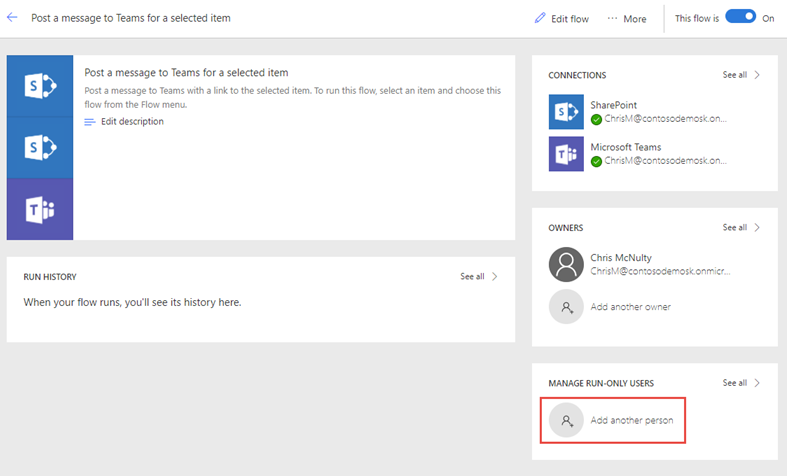787x476 pixels.
Task: Toggle the flow On/Off switch
Action: point(740,18)
